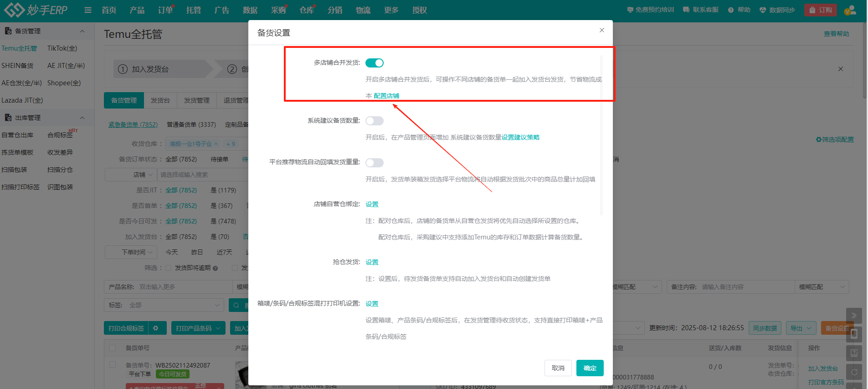Open the 订单 top menu
Screen dimensions: 868x389
165,10
